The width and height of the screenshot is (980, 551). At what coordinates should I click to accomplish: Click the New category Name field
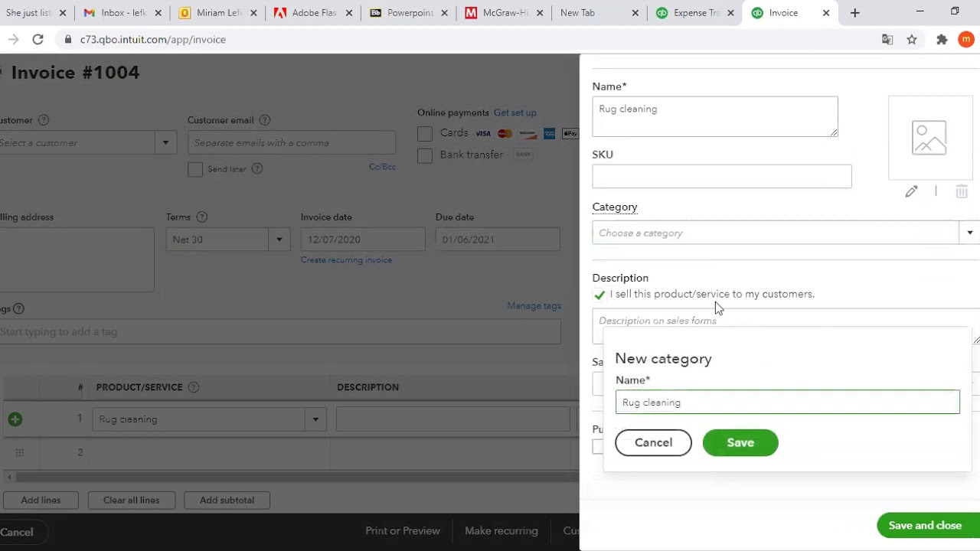pyautogui.click(x=787, y=403)
